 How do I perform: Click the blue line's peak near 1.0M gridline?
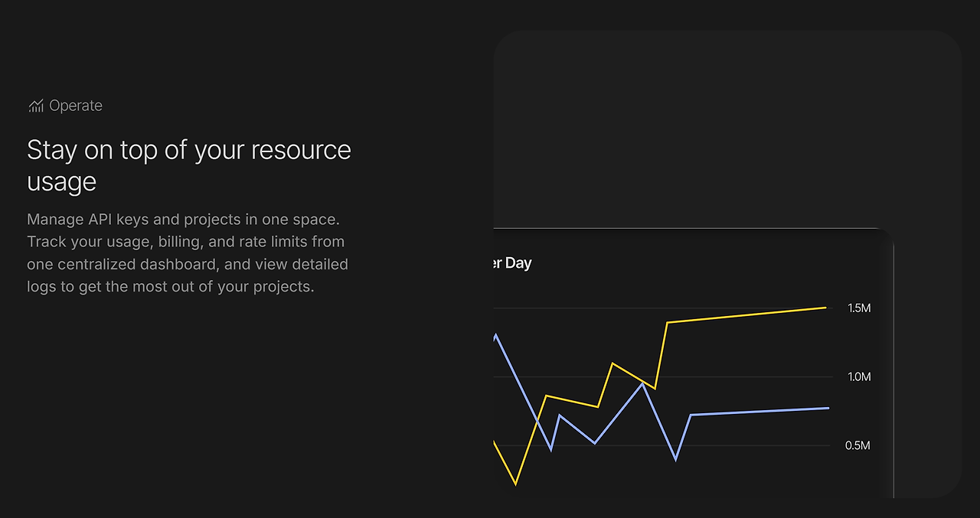click(642, 383)
